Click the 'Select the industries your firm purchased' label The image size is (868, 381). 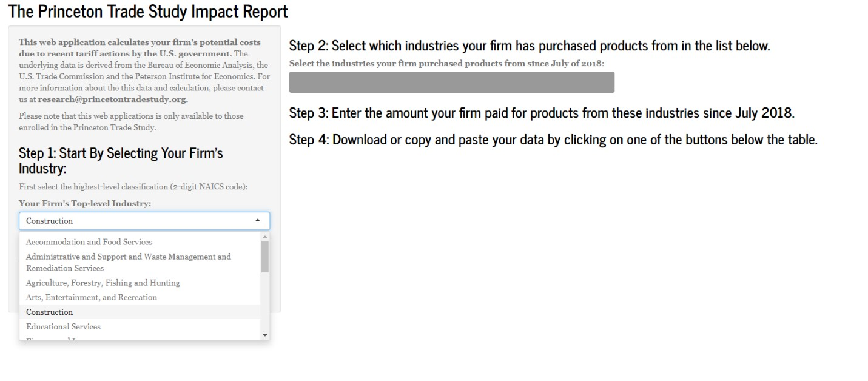(x=446, y=63)
